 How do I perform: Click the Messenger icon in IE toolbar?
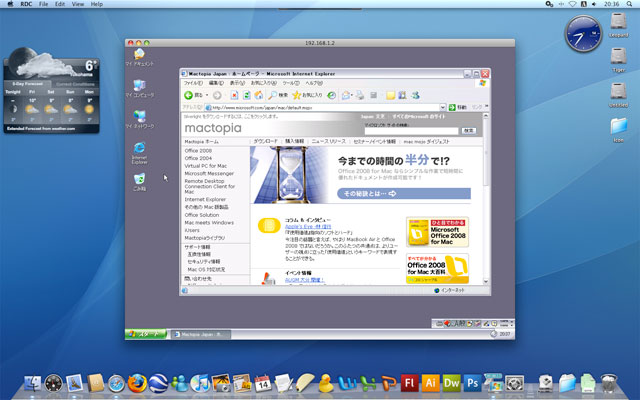click(x=416, y=95)
